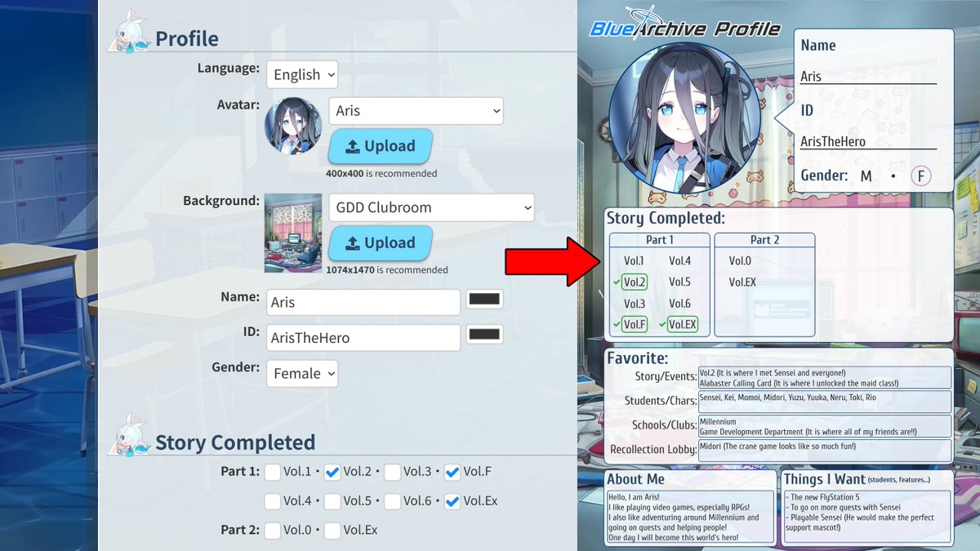Open the Avatar dropdown showing Aris

point(416,111)
